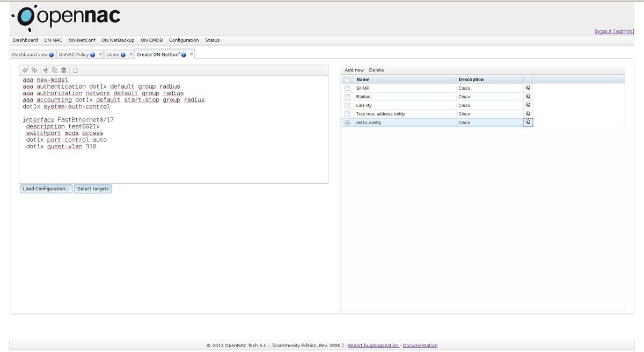This screenshot has height=352, width=644.
Task: Click the new document icon
Action: coord(76,70)
